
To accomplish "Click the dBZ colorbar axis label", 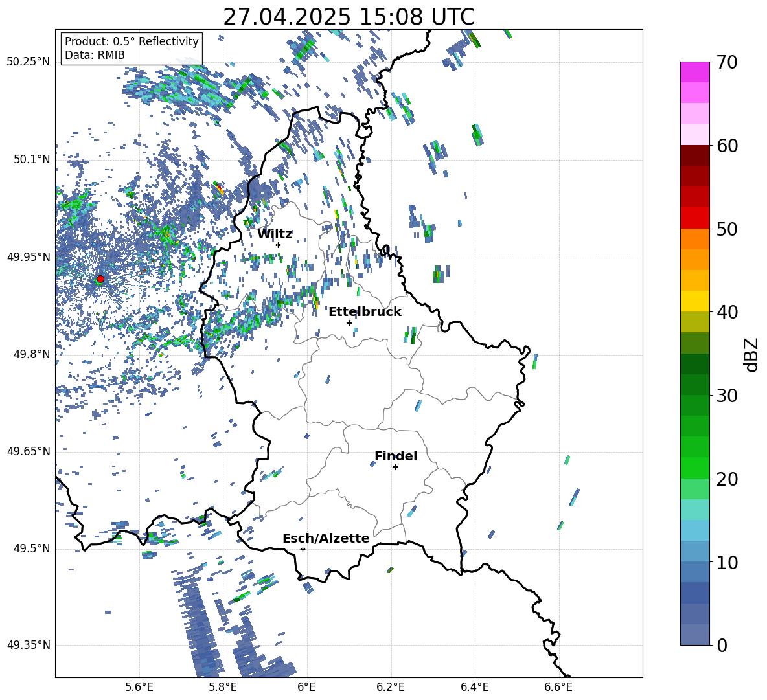I will [x=752, y=354].
